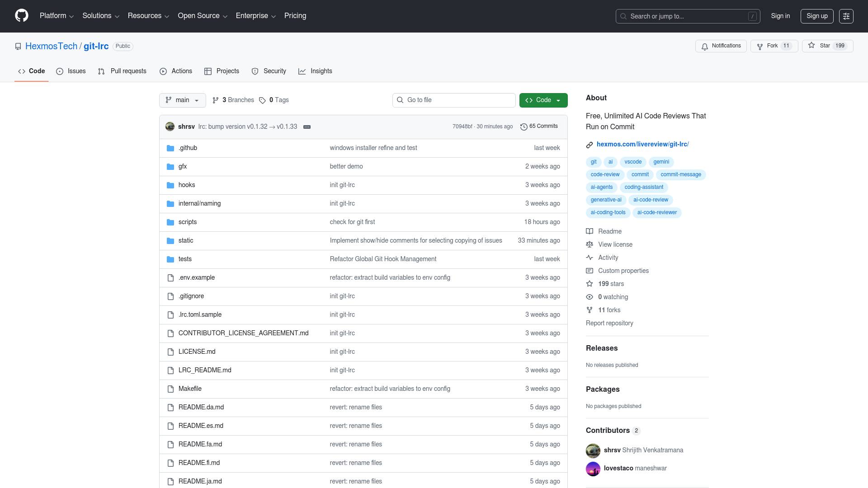View the 65 Commits history link

point(539,127)
